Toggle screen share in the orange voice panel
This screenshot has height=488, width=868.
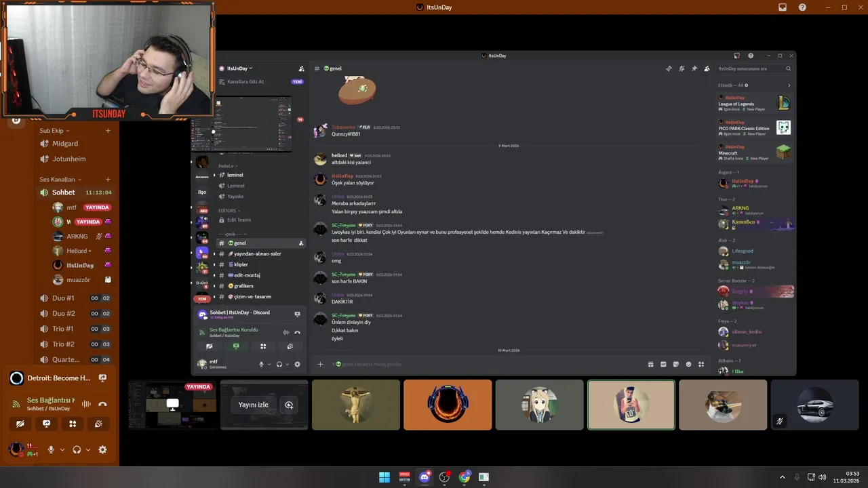click(x=46, y=424)
